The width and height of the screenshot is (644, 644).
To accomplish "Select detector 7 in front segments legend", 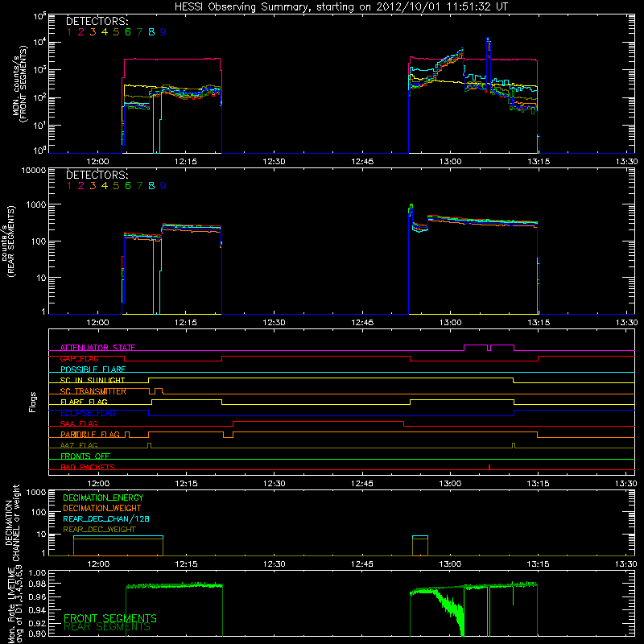I will click(139, 32).
